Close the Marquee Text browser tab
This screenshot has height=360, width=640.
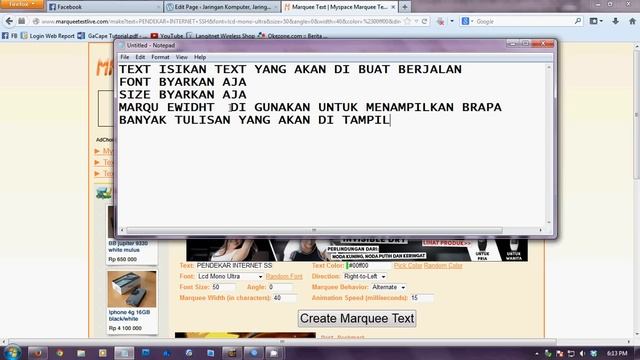point(393,7)
